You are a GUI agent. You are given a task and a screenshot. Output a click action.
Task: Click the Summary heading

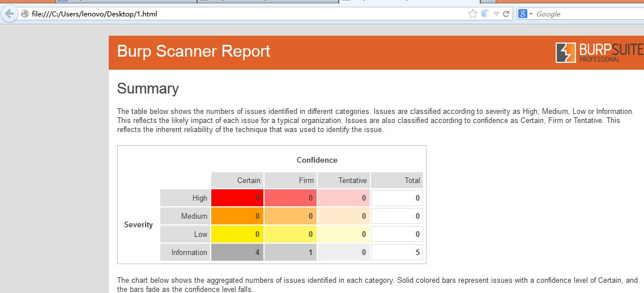[x=148, y=89]
